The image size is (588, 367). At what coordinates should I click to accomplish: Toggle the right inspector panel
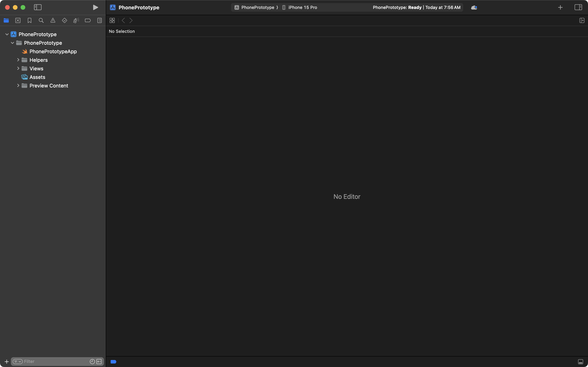[x=578, y=8]
